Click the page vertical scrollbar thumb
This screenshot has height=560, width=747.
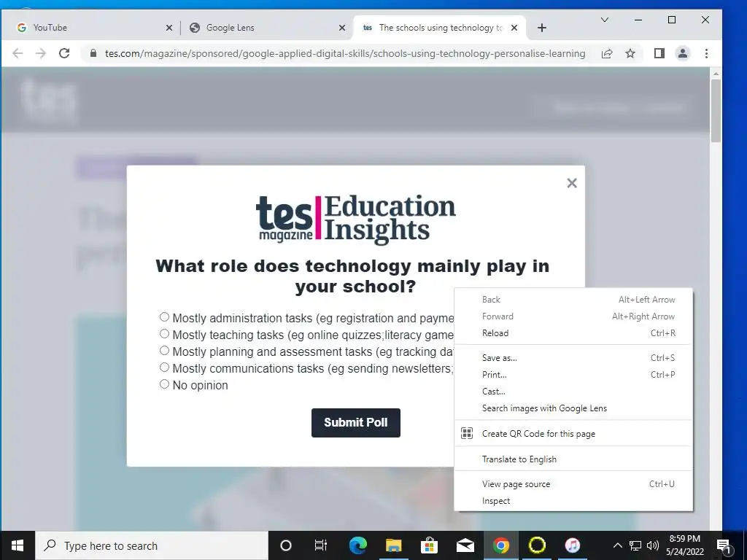click(x=716, y=111)
